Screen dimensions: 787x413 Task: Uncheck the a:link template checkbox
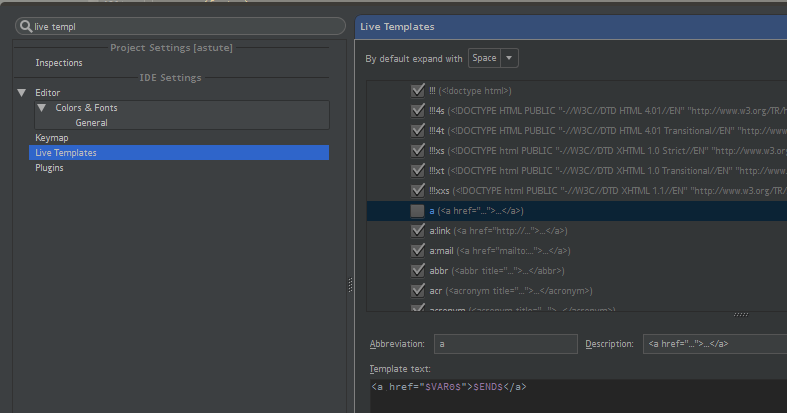(417, 231)
